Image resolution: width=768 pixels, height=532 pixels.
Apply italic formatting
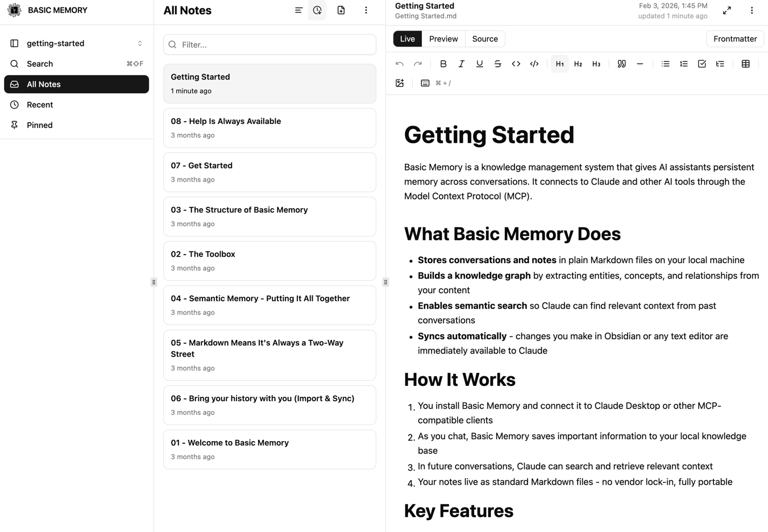[x=462, y=64]
